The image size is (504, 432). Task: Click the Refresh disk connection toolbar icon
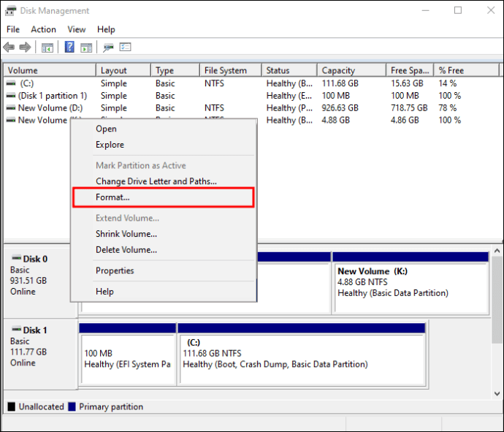click(x=108, y=48)
